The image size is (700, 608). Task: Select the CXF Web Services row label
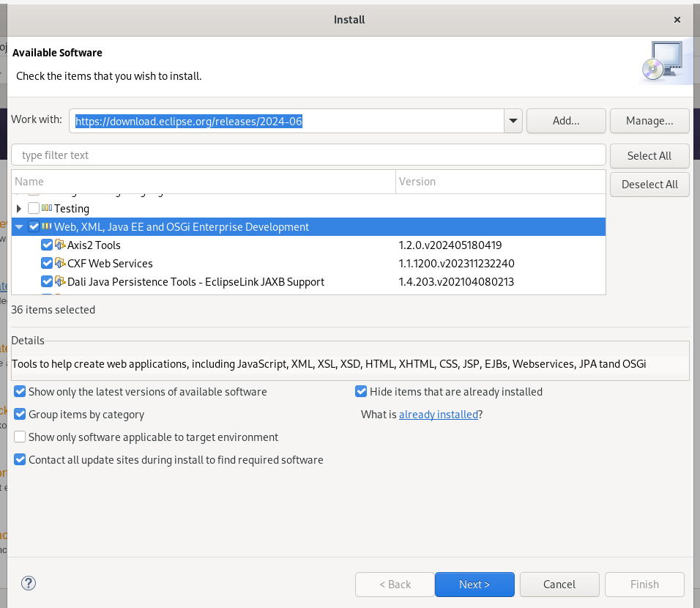pyautogui.click(x=110, y=264)
